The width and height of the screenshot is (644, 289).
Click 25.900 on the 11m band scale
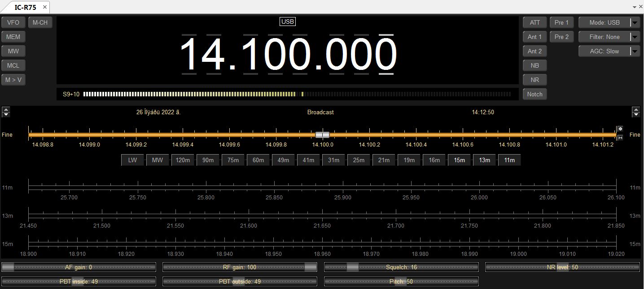[x=343, y=197]
